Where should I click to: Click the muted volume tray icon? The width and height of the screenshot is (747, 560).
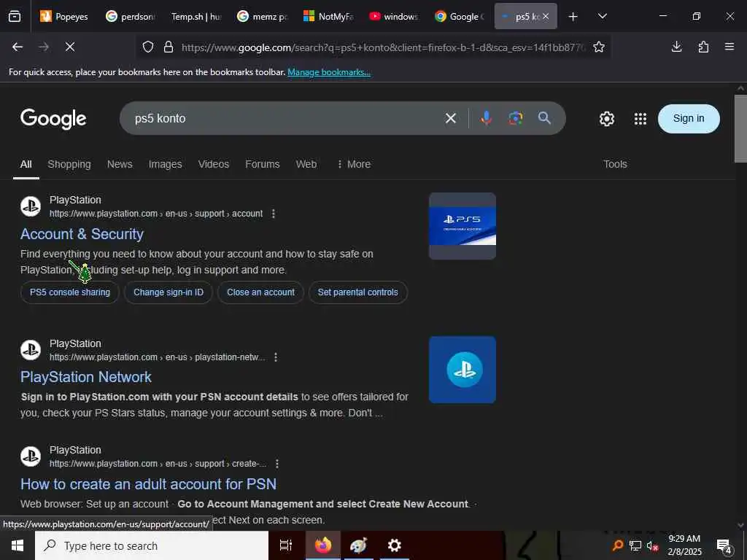(652, 546)
